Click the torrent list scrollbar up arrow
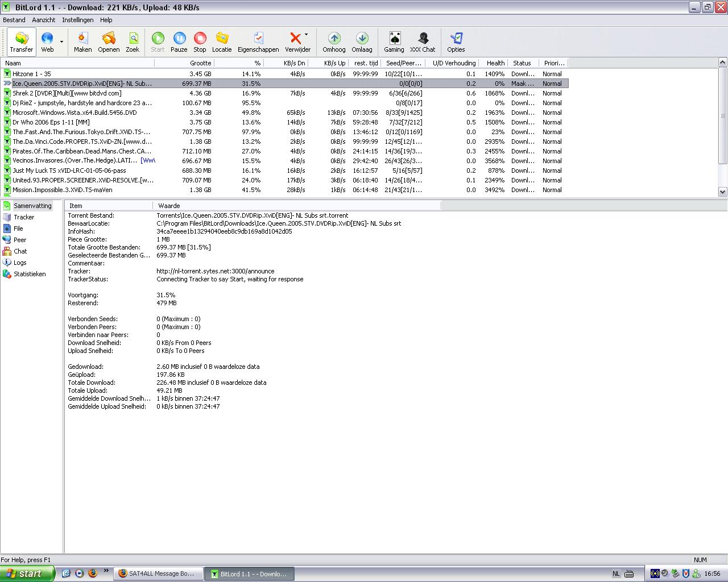The width and height of the screenshot is (728, 582). click(723, 63)
